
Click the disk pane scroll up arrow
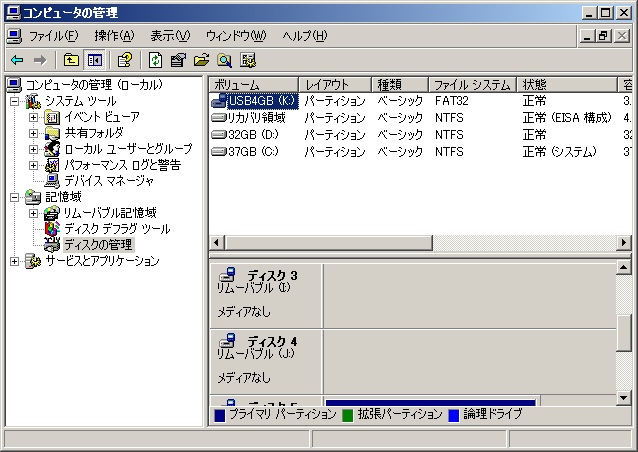(x=624, y=267)
